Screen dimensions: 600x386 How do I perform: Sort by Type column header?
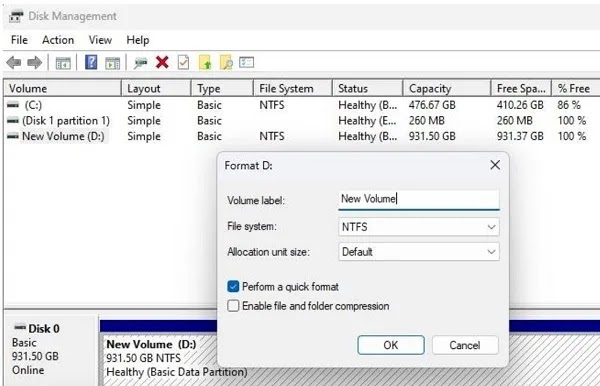tap(222, 88)
